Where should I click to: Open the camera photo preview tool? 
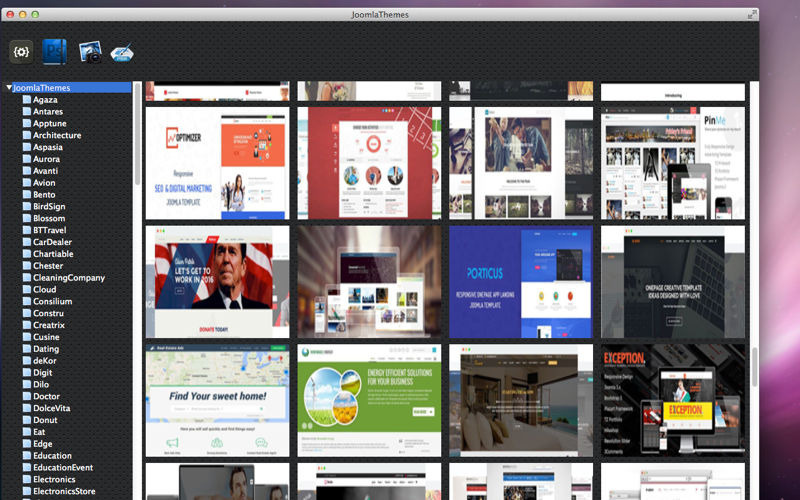[90, 52]
